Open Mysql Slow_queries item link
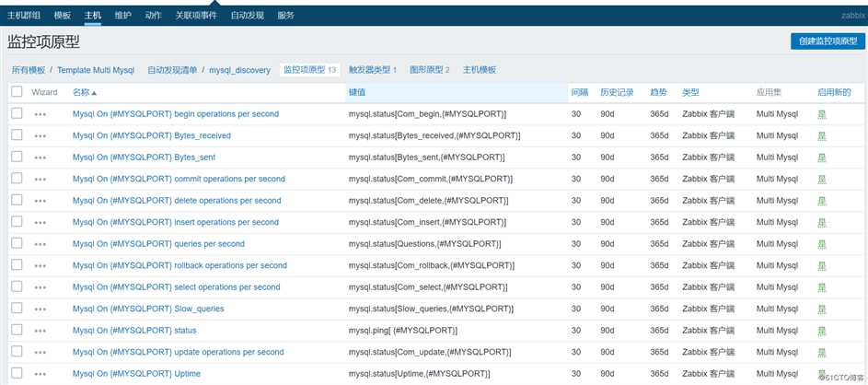Image resolution: width=868 pixels, height=385 pixels. [148, 309]
